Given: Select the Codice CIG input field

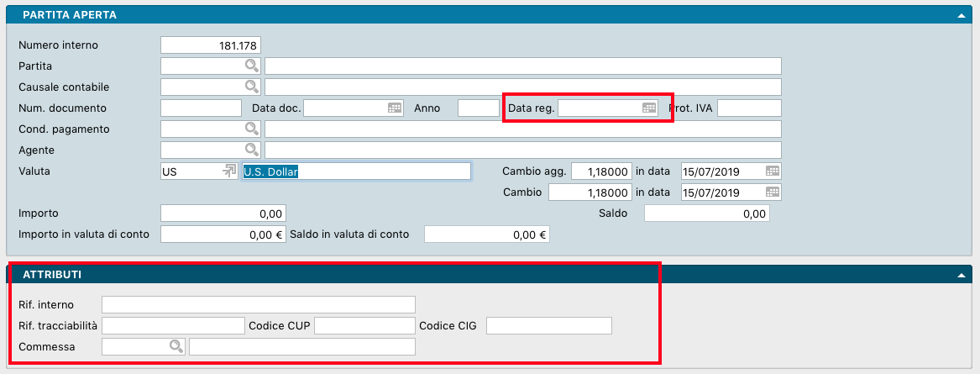Looking at the screenshot, I should [x=549, y=325].
